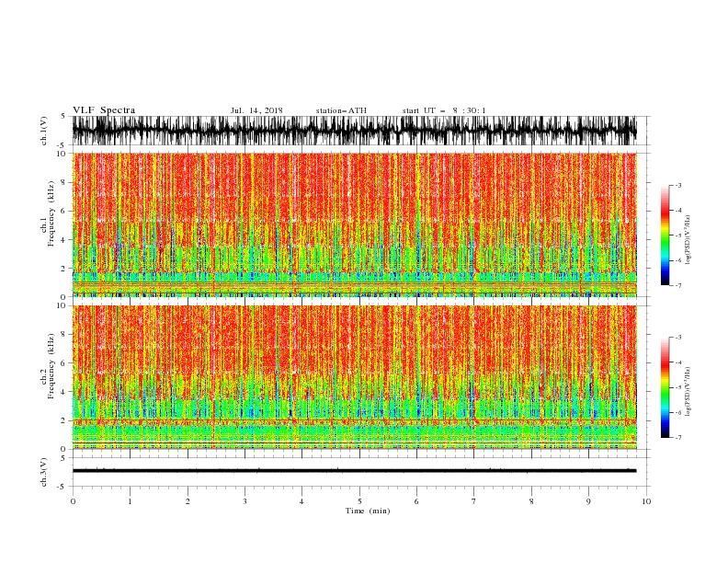The image size is (728, 563).
Task: Click the "station=ATH" label
Action: click(x=341, y=110)
